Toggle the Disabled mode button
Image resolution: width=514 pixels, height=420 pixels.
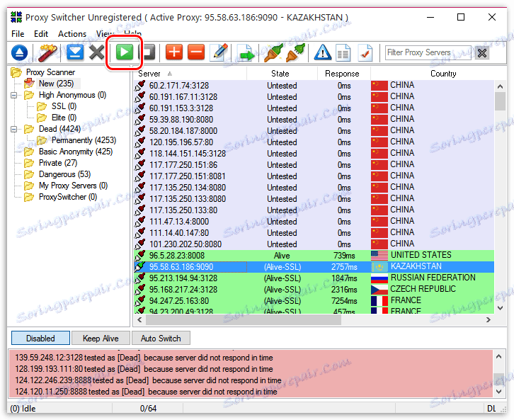(40, 338)
